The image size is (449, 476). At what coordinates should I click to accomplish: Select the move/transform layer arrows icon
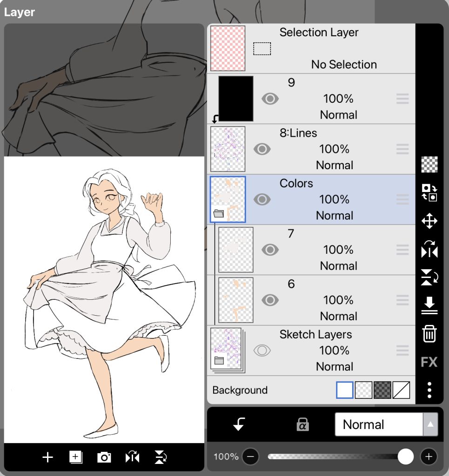[x=429, y=221]
